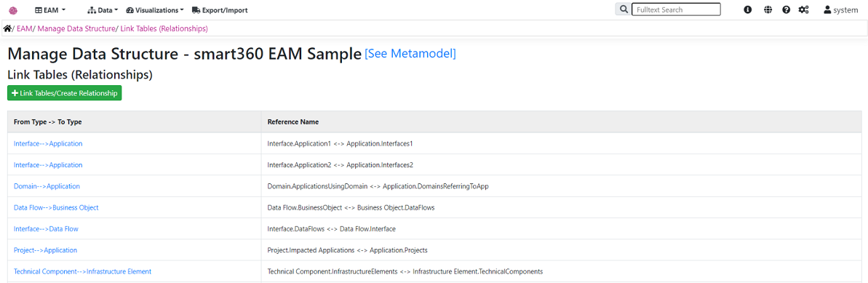
Task: Open the Export/Import menu
Action: pos(220,10)
